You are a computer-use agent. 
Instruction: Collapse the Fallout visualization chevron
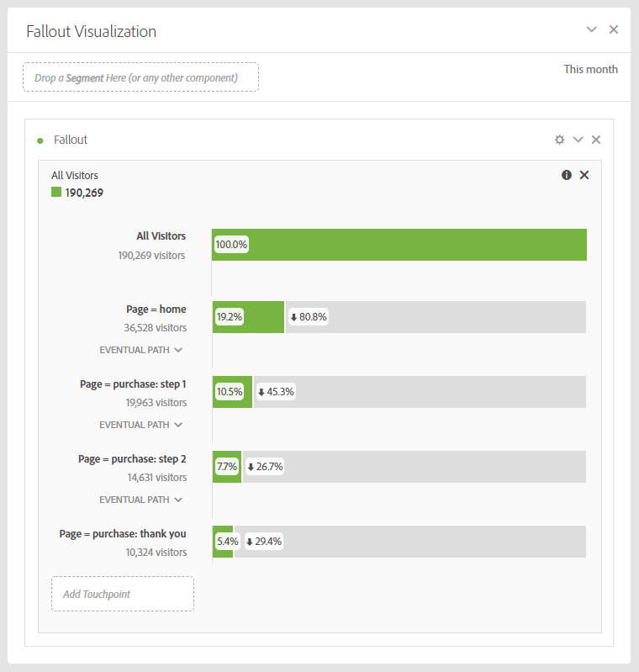tap(578, 140)
